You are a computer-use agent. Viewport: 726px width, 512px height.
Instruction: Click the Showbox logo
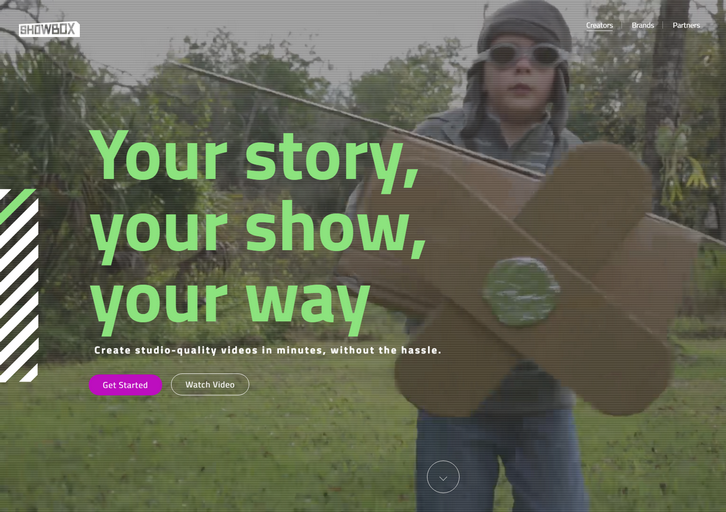pos(49,30)
